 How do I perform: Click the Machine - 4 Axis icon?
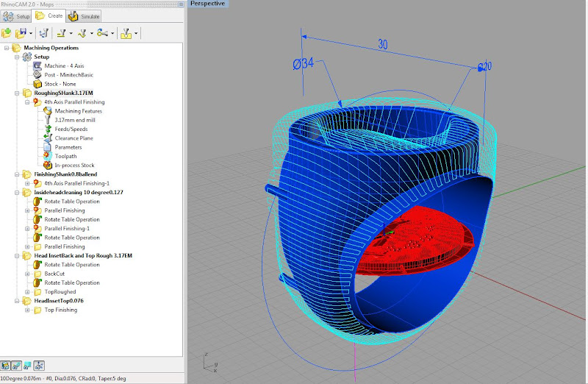click(x=38, y=66)
